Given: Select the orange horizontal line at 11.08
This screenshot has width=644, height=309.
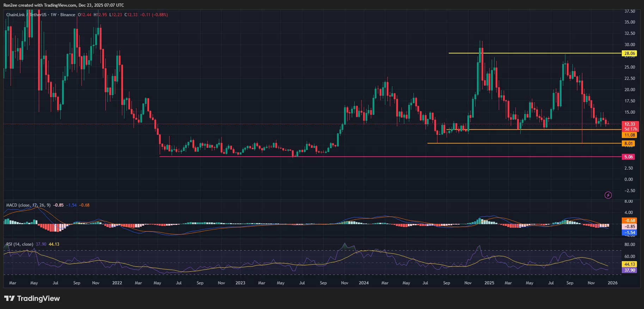Looking at the screenshot, I should [x=533, y=130].
